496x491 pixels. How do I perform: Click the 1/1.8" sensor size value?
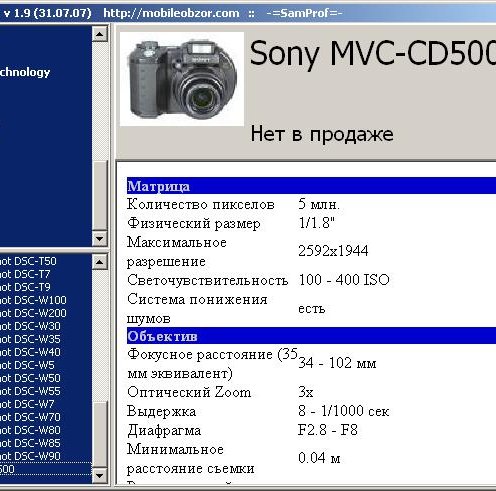316,223
